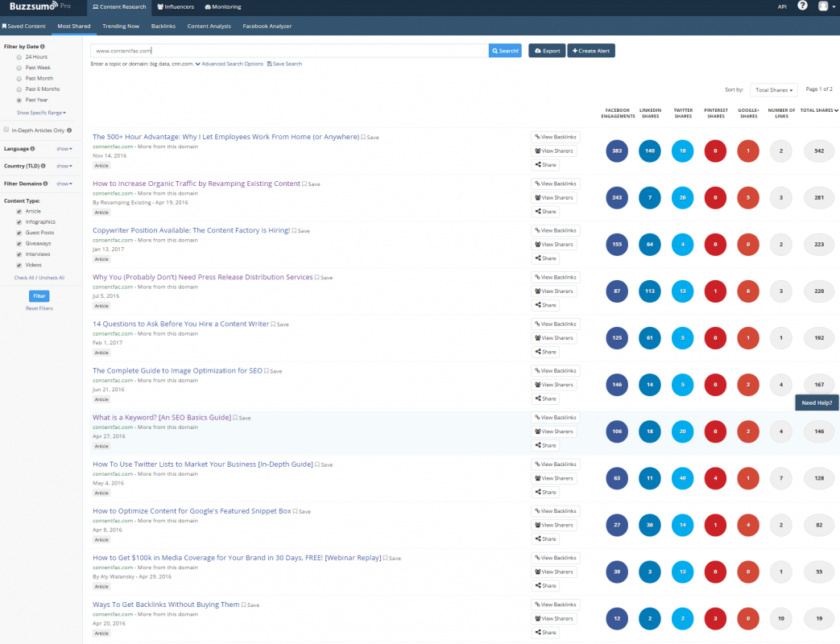Image resolution: width=840 pixels, height=644 pixels.
Task: Save the '14 Questions to Ask' article
Action: tap(279, 324)
